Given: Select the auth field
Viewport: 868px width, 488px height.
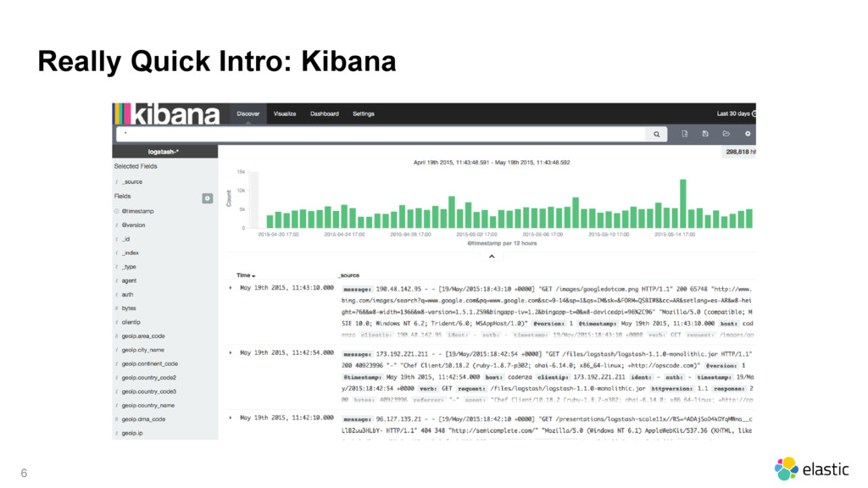Looking at the screenshot, I should click(127, 294).
